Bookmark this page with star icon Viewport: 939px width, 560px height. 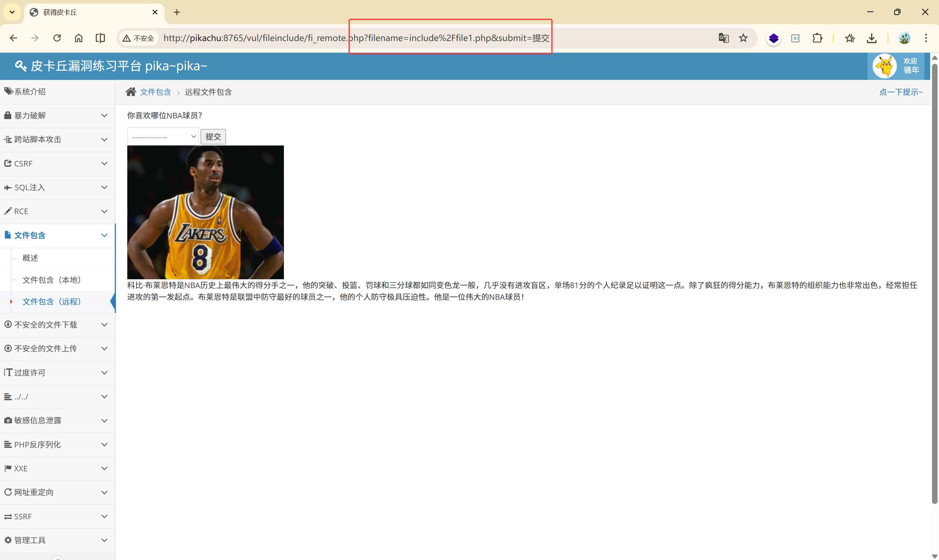(743, 38)
